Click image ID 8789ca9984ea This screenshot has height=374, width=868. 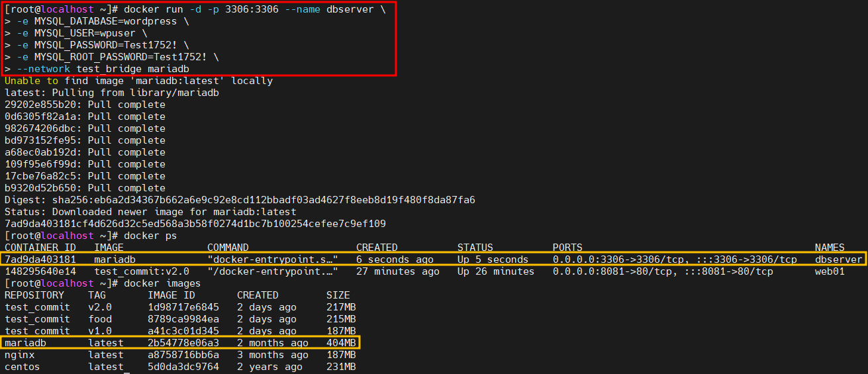coord(183,319)
